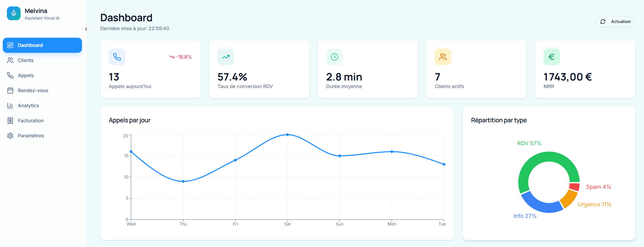
Task: Click the Analytics bar chart icon
Action: pyautogui.click(x=10, y=106)
